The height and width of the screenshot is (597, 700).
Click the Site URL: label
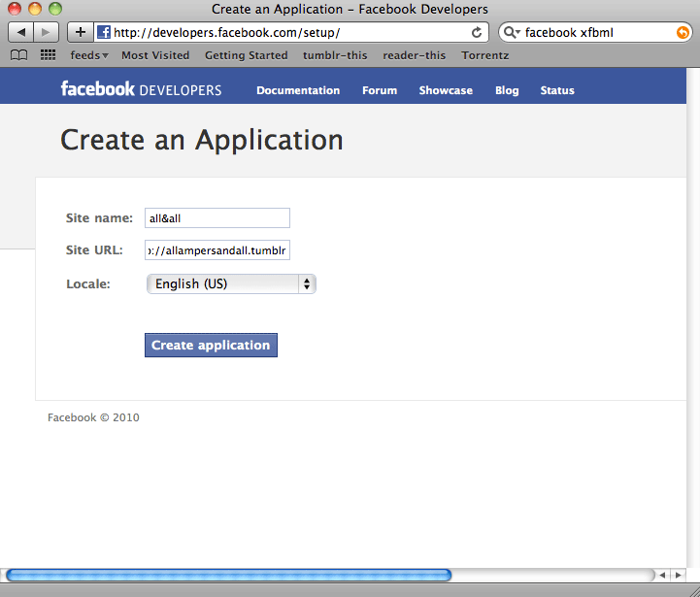tap(94, 250)
